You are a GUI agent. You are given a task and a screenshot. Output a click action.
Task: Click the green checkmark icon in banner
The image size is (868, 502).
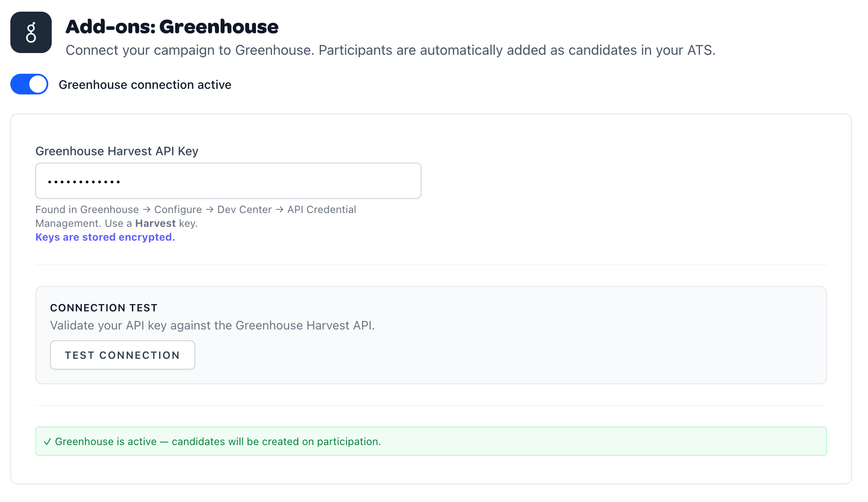(x=47, y=442)
